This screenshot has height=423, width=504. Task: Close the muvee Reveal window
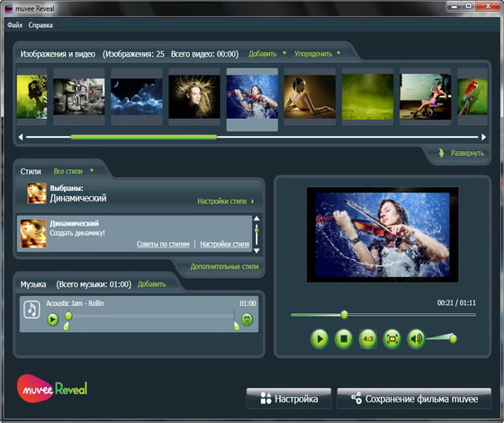click(x=488, y=6)
